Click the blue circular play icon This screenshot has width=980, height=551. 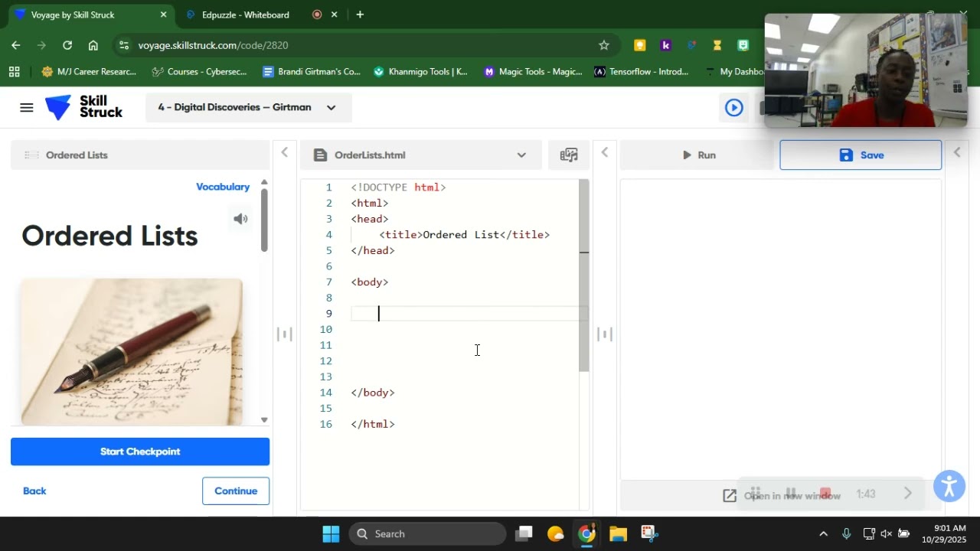[x=733, y=108]
